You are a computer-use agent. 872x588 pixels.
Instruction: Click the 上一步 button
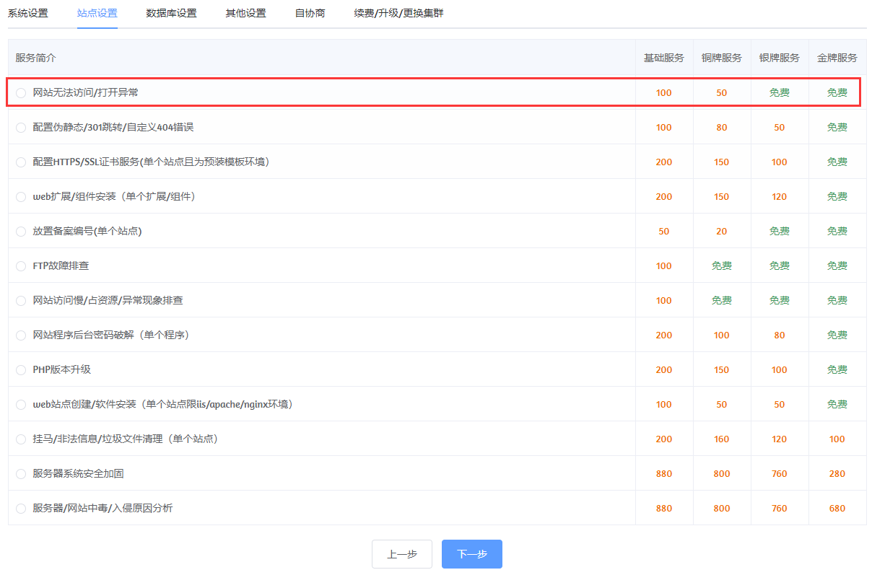pyautogui.click(x=402, y=554)
